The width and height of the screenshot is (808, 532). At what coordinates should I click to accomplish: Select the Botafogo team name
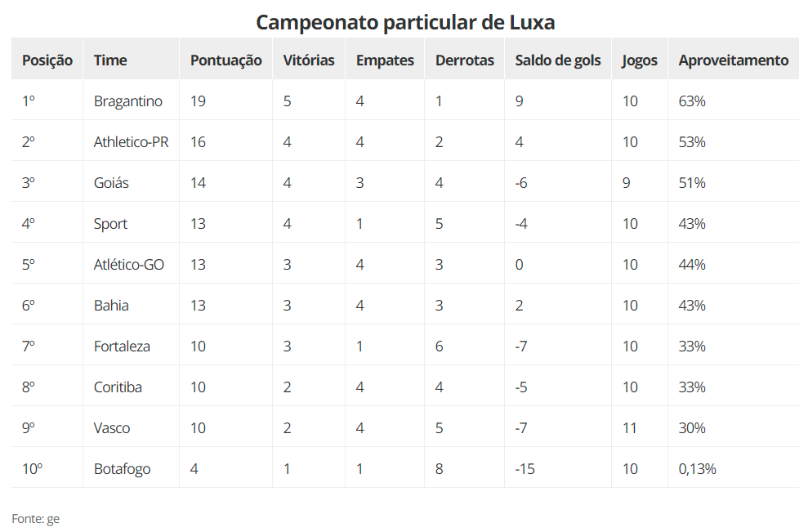coord(122,469)
